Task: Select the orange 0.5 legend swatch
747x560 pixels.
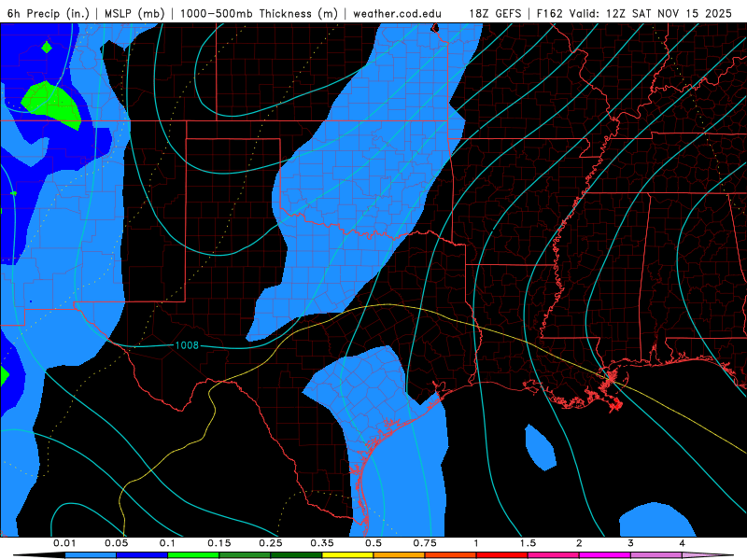Action: [x=400, y=555]
